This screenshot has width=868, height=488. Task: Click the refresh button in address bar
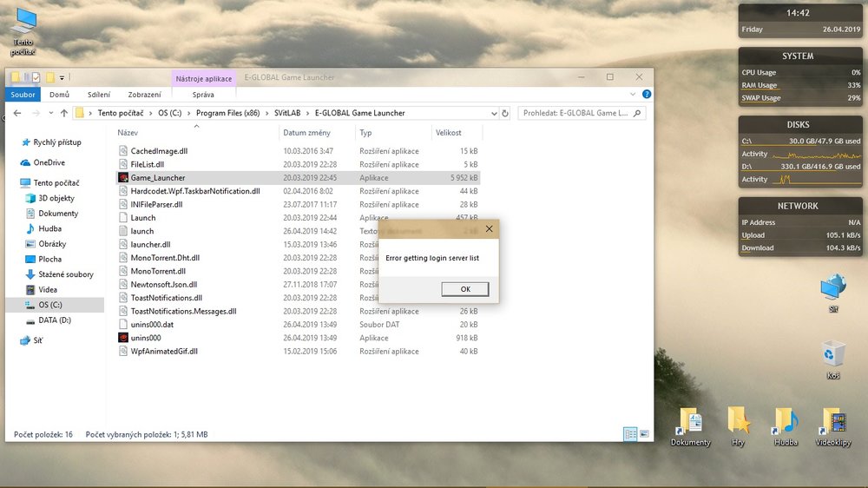[505, 113]
